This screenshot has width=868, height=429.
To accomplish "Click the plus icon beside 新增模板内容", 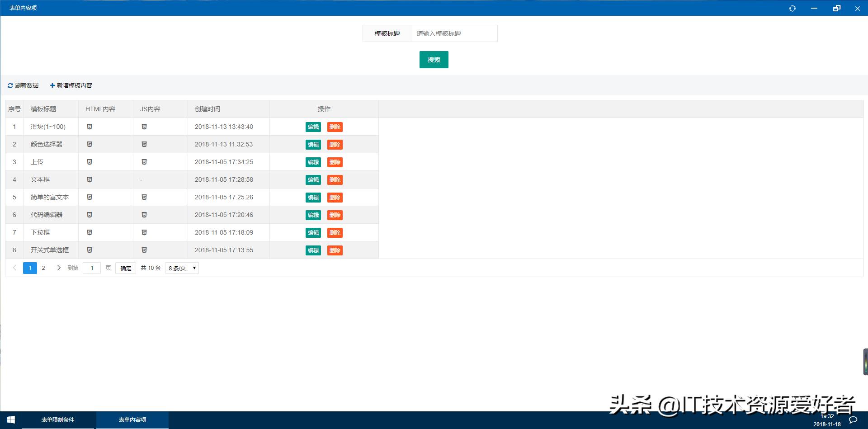I will pyautogui.click(x=52, y=85).
